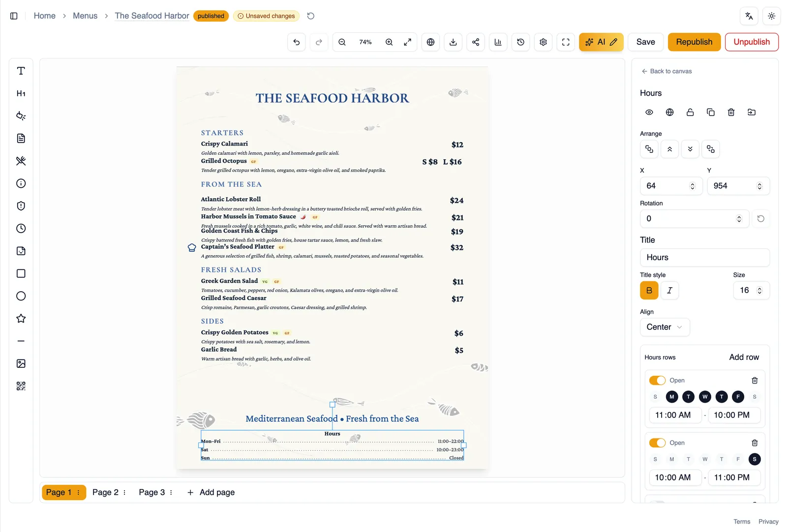The image size is (787, 532).
Task: Duplicate the Hours element
Action: [710, 113]
